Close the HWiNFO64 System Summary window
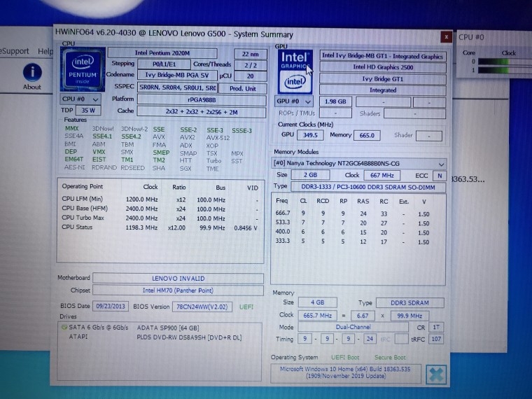Image resolution: width=532 pixels, height=399 pixels. (446, 36)
